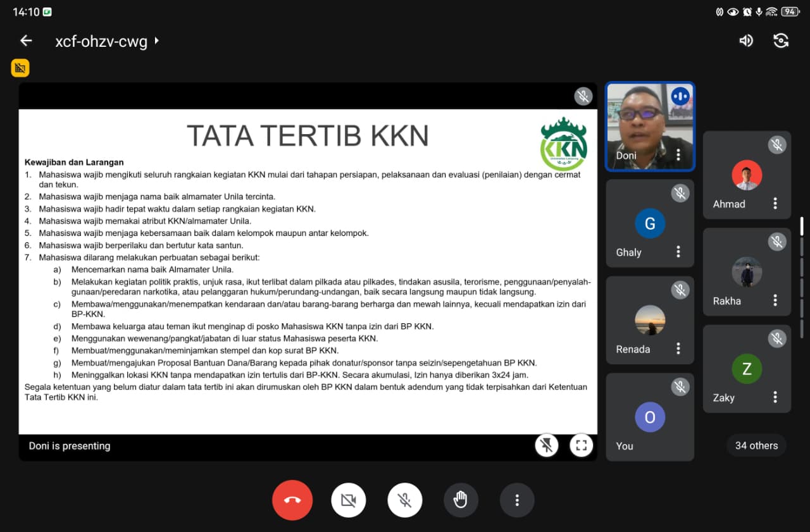Click the 'Doni is presenting' label
The height and width of the screenshot is (532, 810).
click(70, 445)
